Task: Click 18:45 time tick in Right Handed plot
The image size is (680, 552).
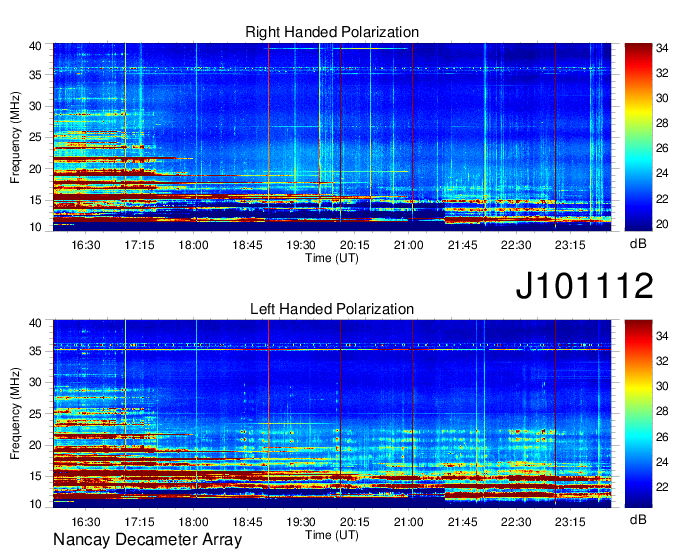Action: [247, 245]
